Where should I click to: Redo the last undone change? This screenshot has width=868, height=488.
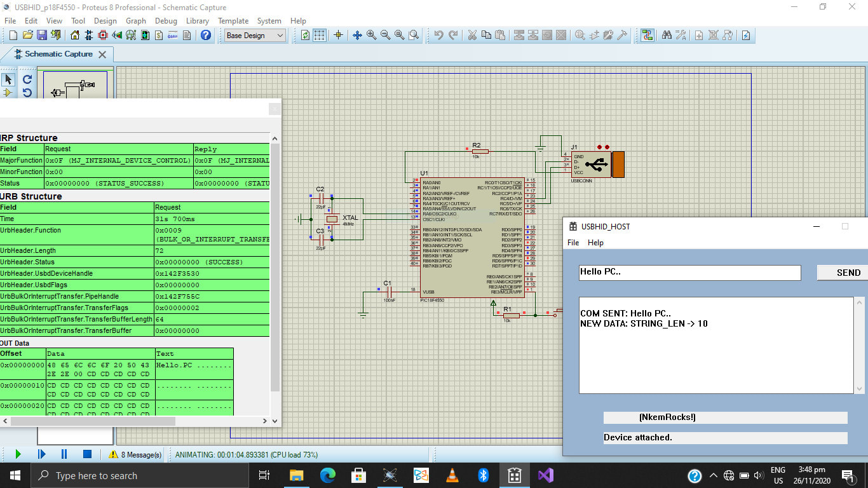(453, 36)
